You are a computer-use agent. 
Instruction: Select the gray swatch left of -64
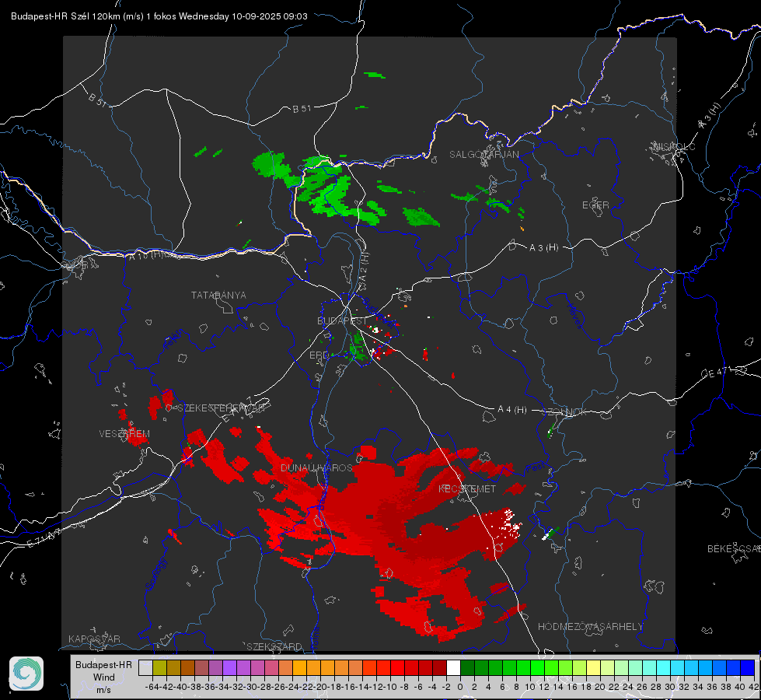(145, 667)
